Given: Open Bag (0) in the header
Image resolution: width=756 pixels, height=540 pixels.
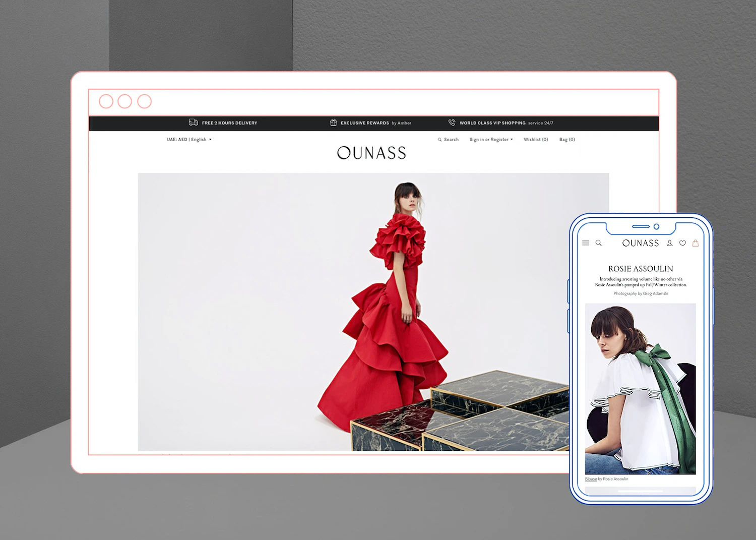Looking at the screenshot, I should coord(567,140).
